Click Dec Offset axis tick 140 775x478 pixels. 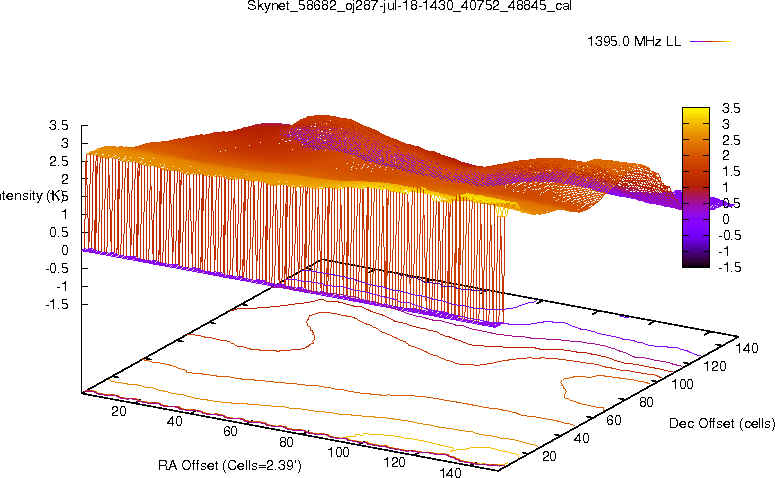tap(746, 348)
